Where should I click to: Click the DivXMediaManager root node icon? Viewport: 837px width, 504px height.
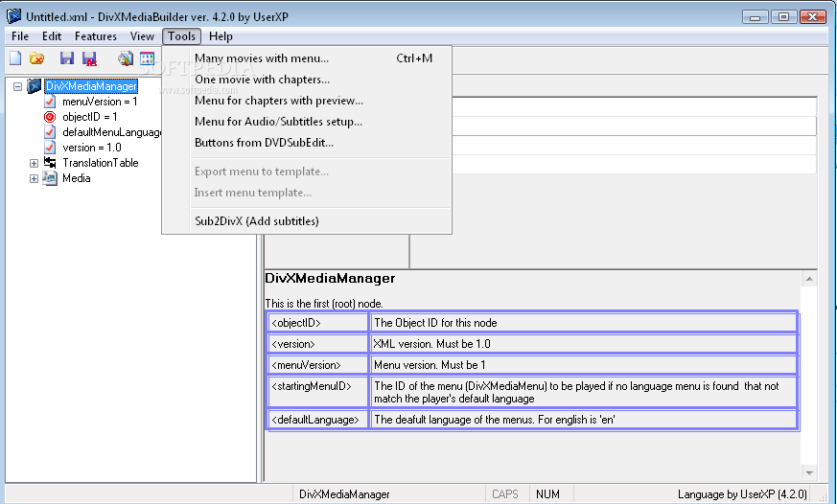(x=35, y=86)
